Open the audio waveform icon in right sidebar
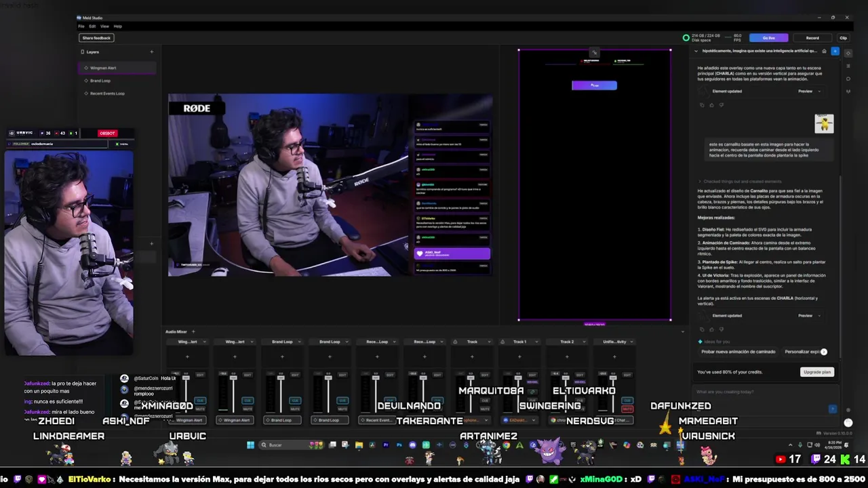This screenshot has width=868, height=488. (x=848, y=91)
